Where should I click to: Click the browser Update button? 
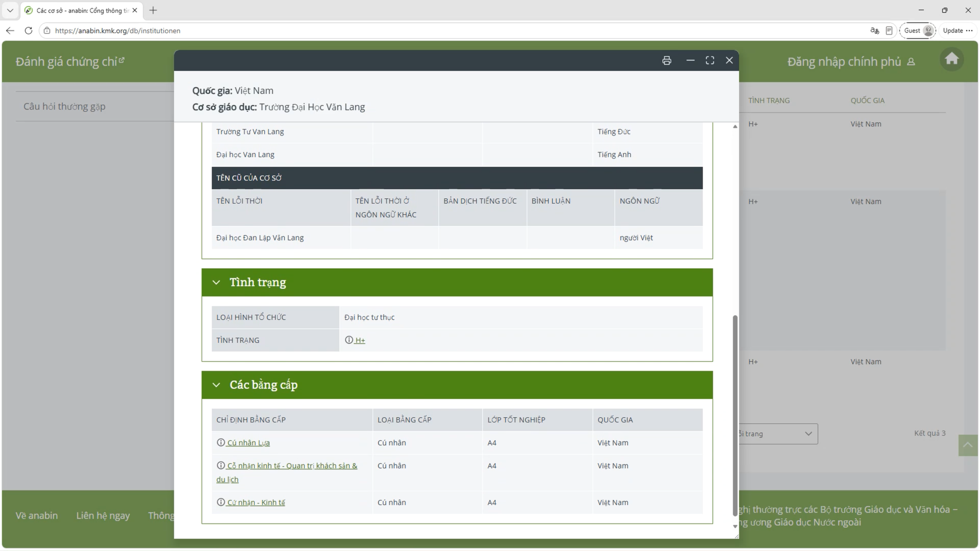tap(953, 31)
